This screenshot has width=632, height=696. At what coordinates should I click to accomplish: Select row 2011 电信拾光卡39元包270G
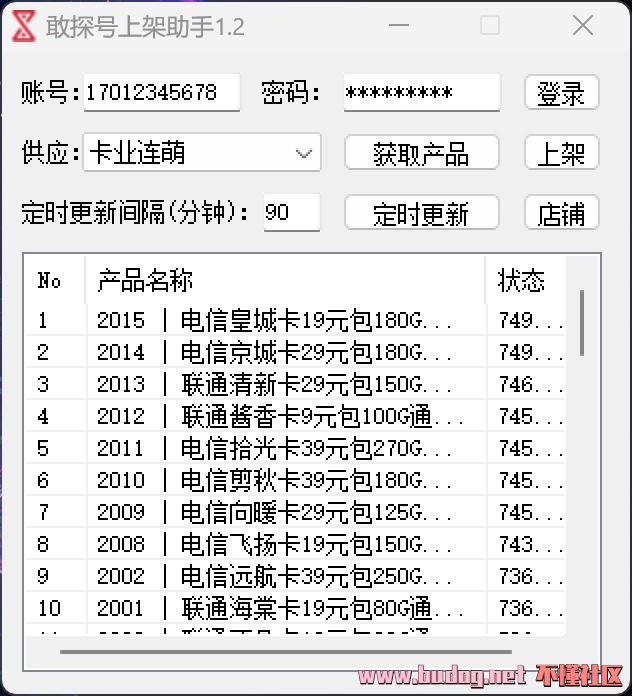coord(295,448)
